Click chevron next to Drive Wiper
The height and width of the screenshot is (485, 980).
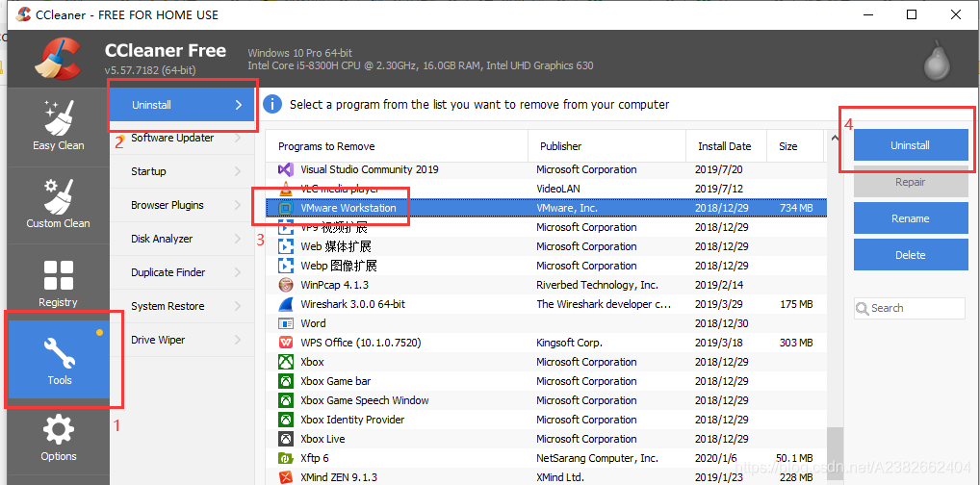(x=238, y=340)
